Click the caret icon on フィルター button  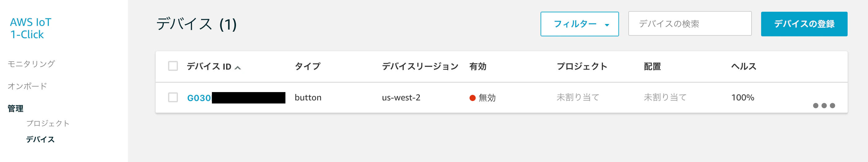click(x=607, y=25)
